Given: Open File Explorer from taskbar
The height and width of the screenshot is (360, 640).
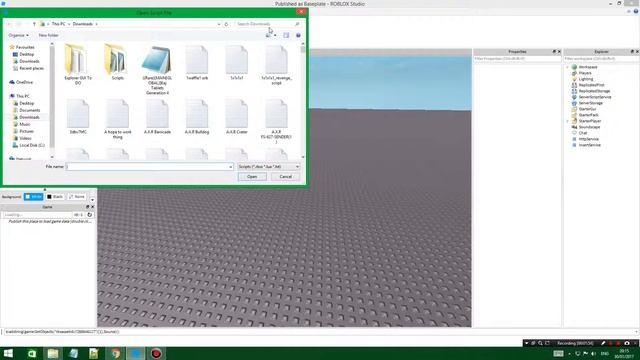Looking at the screenshot, I should 53,353.
